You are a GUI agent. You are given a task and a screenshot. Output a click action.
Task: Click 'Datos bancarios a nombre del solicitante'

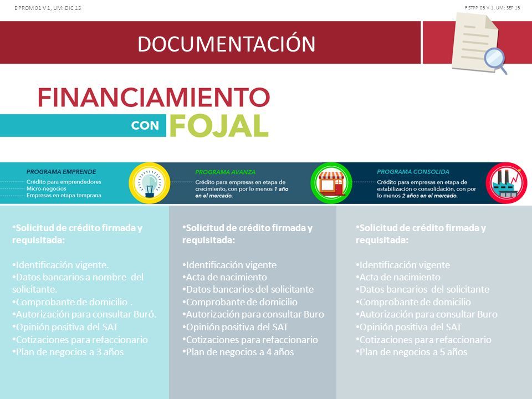(78, 283)
